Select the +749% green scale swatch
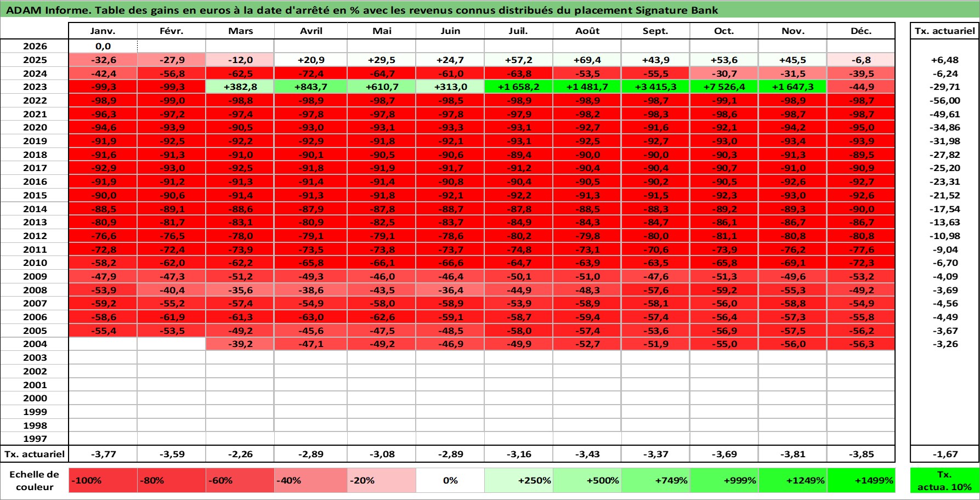Image resolution: width=980 pixels, height=500 pixels. click(655, 480)
